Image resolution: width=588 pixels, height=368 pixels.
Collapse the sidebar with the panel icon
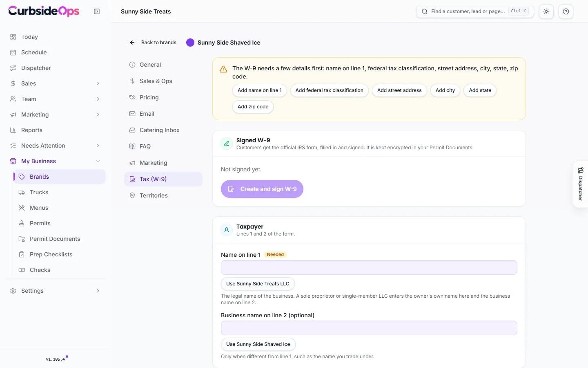pyautogui.click(x=97, y=11)
